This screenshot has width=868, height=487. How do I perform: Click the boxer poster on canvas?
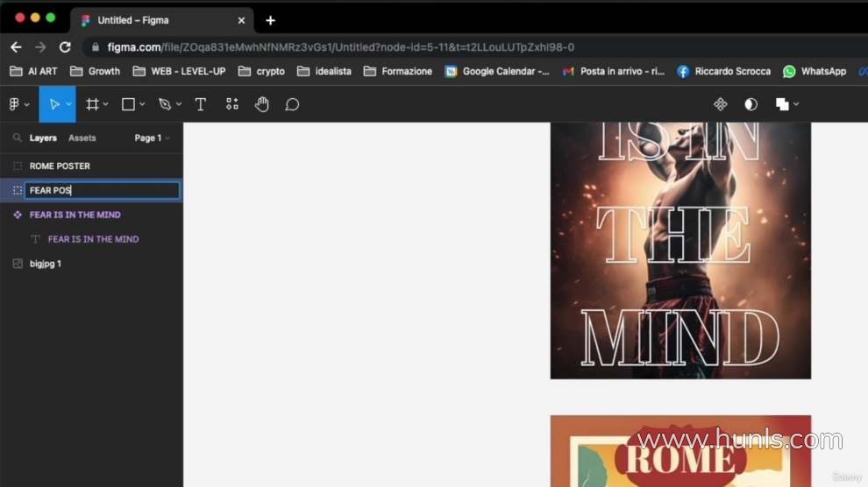[680, 251]
